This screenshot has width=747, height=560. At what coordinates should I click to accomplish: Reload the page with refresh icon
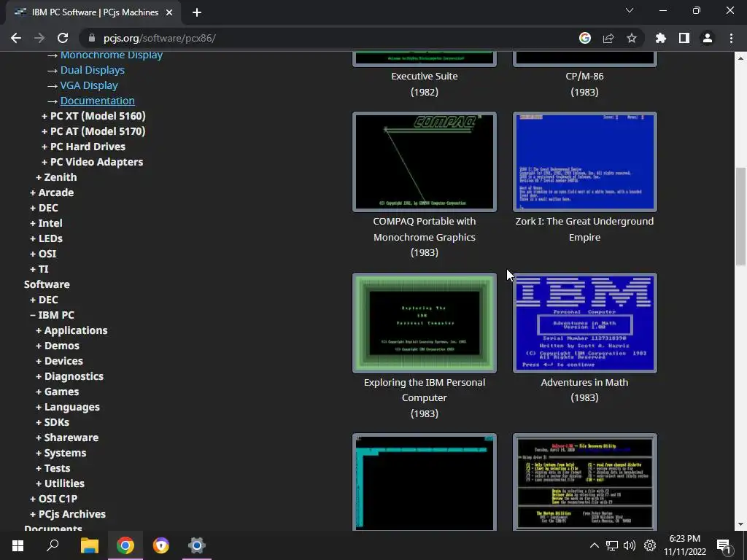63,38
